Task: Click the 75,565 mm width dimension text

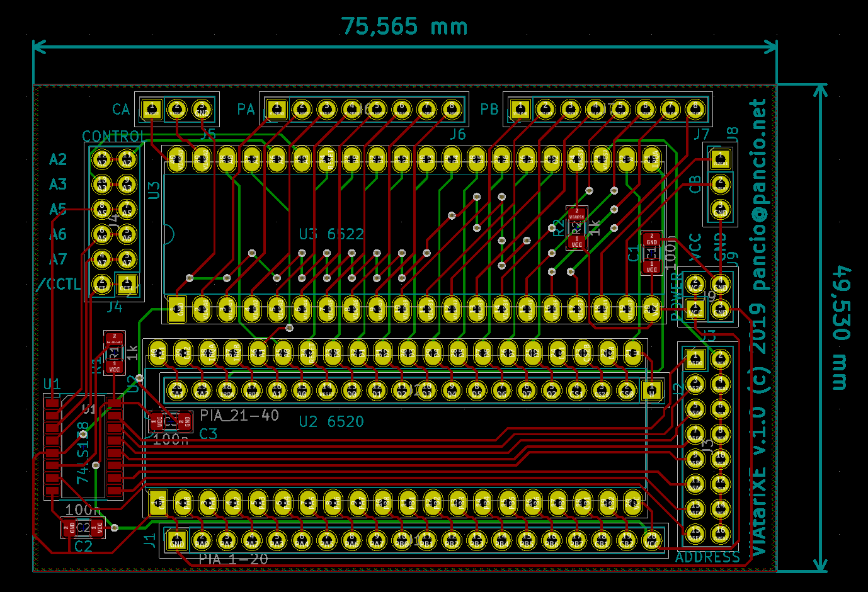Action: click(404, 26)
